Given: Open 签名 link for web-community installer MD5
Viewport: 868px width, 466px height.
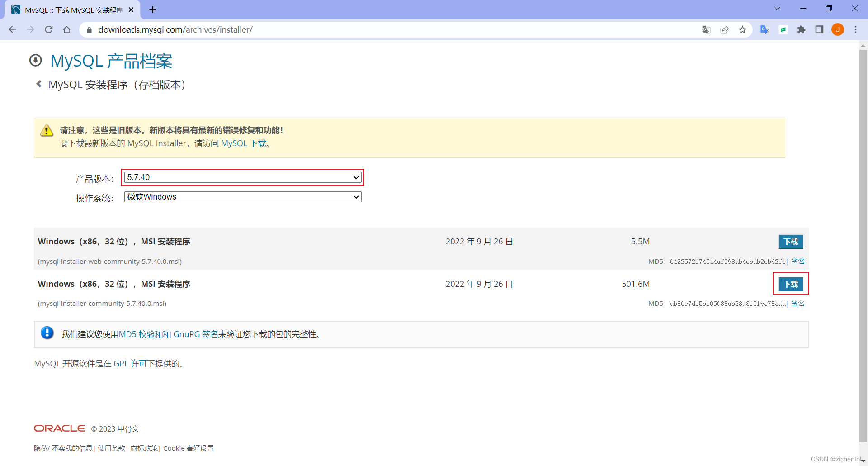Looking at the screenshot, I should coord(798,261).
